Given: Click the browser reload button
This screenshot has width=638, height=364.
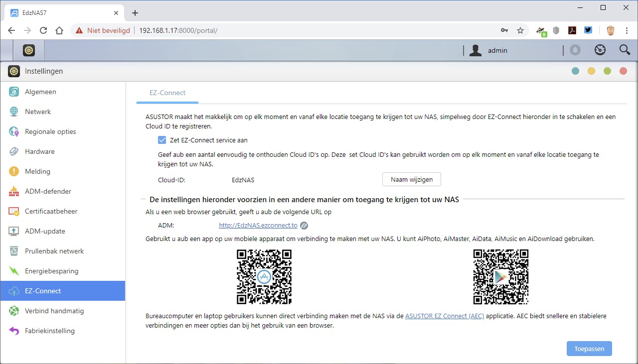Looking at the screenshot, I should [x=43, y=30].
